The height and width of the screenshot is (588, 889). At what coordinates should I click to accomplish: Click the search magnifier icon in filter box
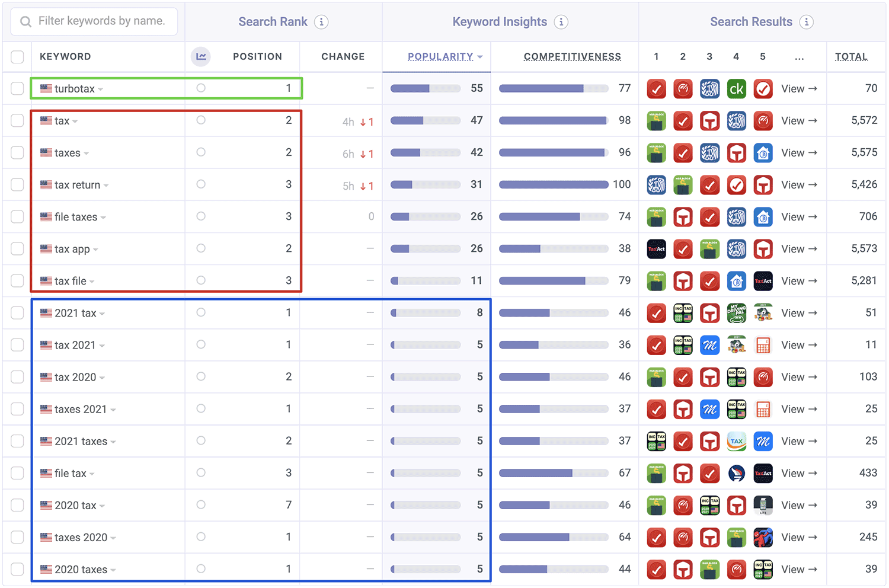point(26,22)
